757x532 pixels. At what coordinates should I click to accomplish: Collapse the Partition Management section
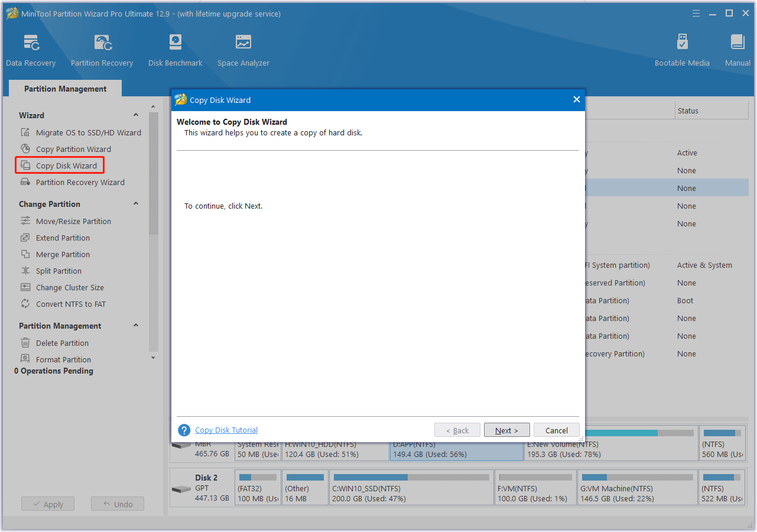point(136,326)
